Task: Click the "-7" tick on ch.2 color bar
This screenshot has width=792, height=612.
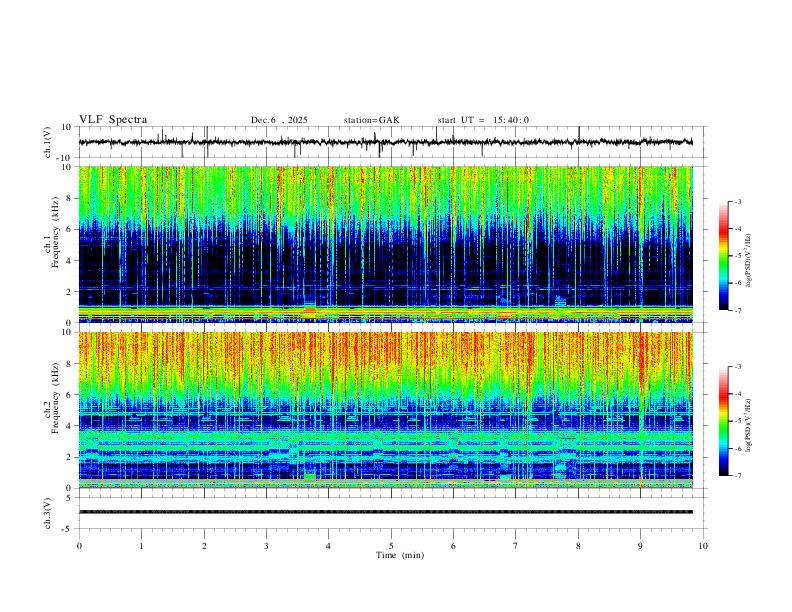Action: pos(737,476)
